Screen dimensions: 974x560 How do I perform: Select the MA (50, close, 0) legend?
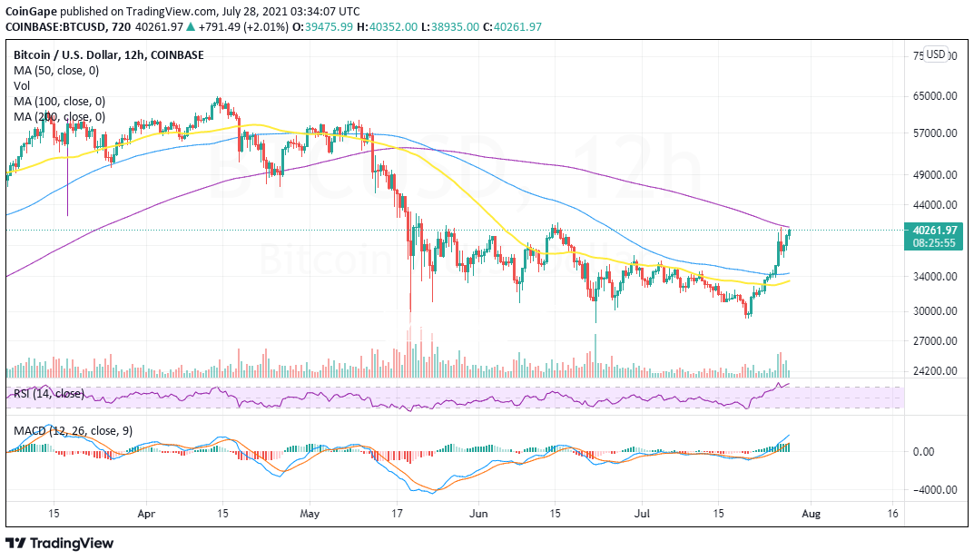[x=57, y=70]
